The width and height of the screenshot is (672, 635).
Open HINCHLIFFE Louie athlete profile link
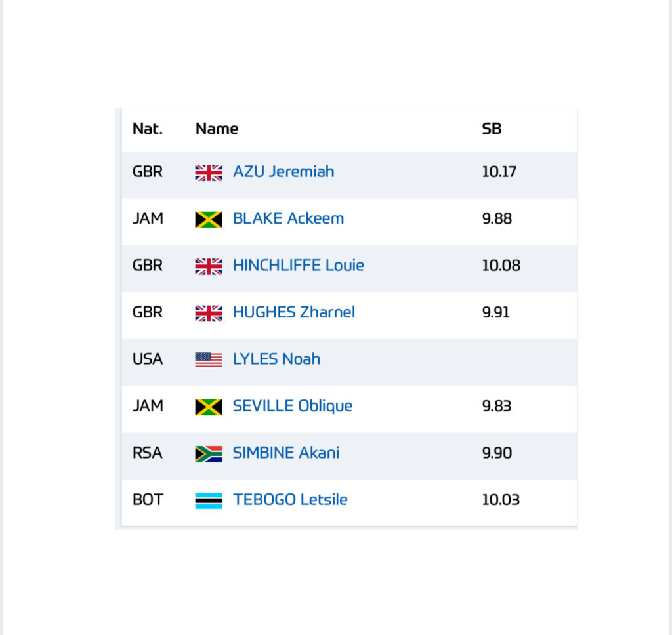[x=299, y=265]
